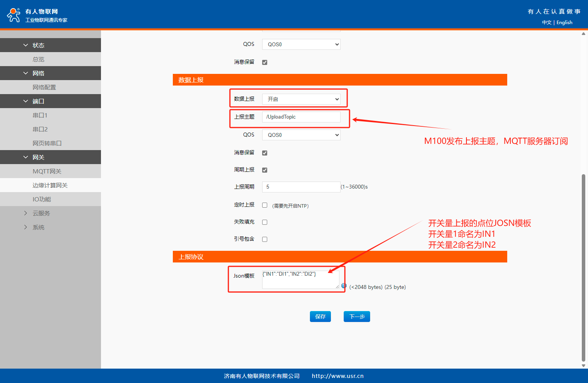Enable the 失败填充 checkbox

point(264,222)
